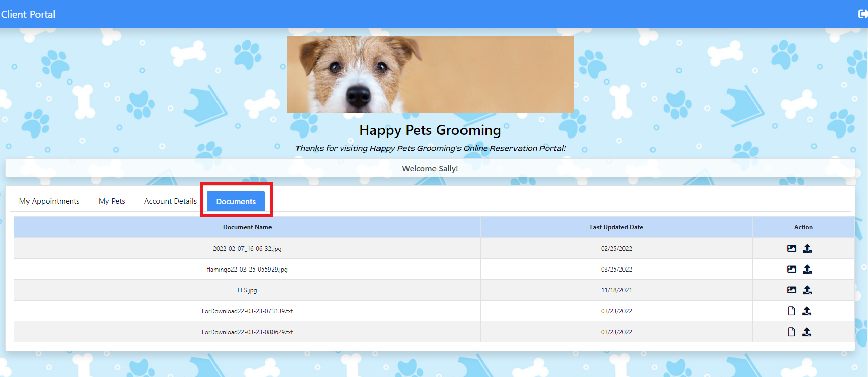Click the Online Reservation Portal tagline text

click(430, 148)
